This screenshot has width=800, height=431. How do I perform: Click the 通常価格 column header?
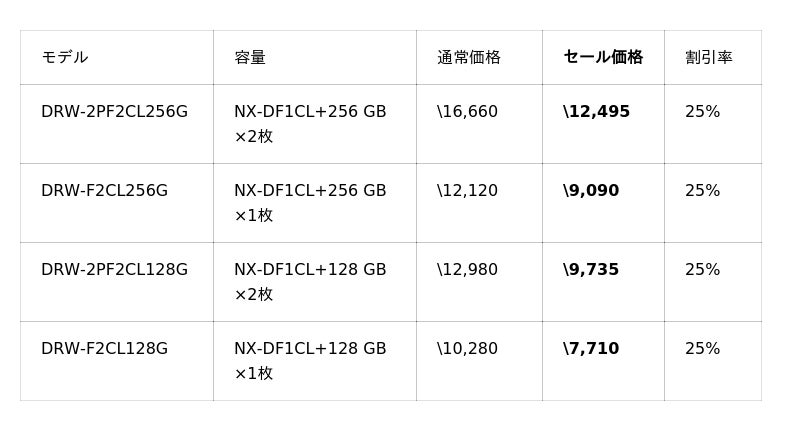(469, 58)
